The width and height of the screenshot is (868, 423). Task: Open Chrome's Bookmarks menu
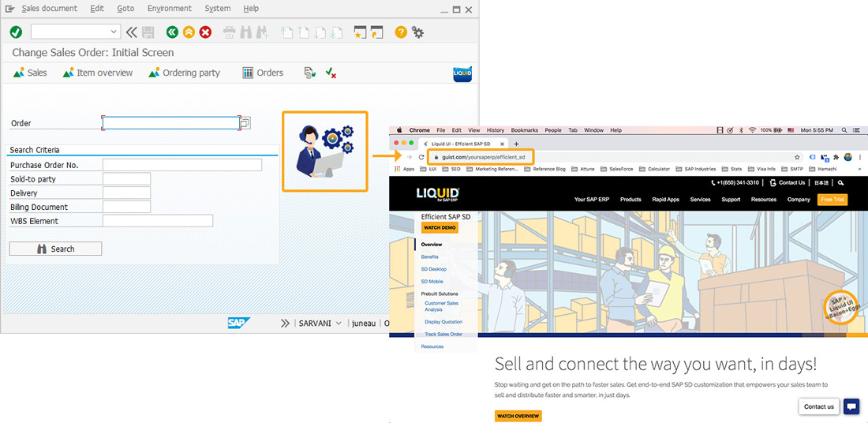click(x=524, y=130)
